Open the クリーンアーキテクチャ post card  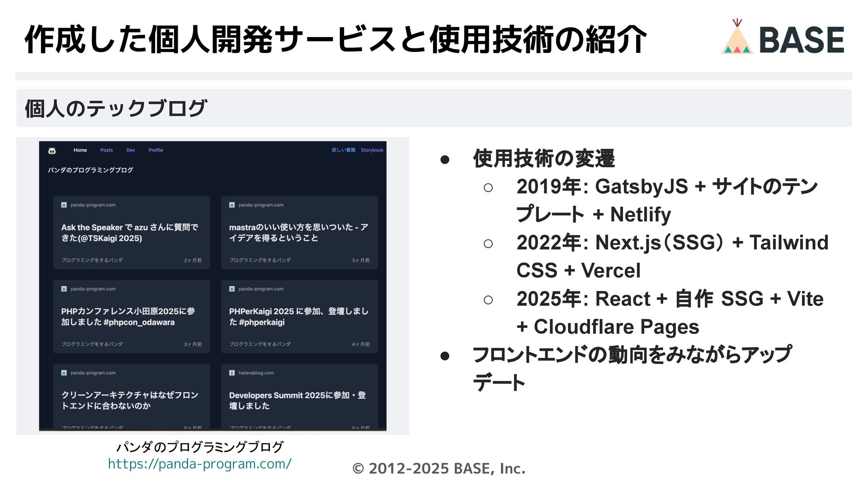[132, 397]
